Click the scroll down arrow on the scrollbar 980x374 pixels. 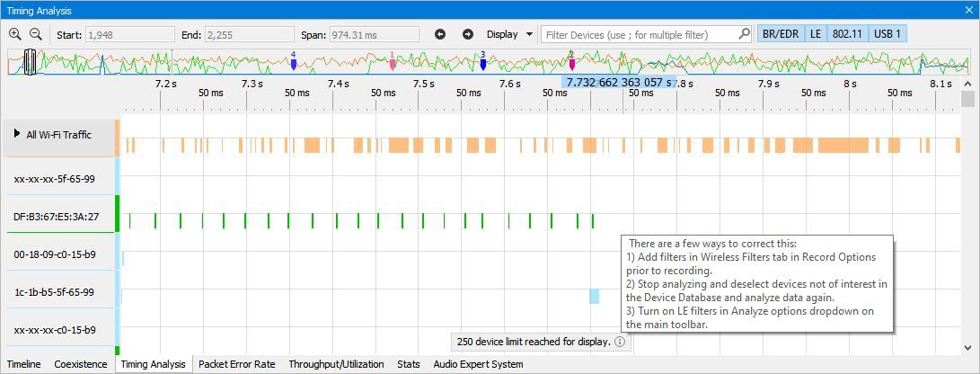[x=968, y=348]
